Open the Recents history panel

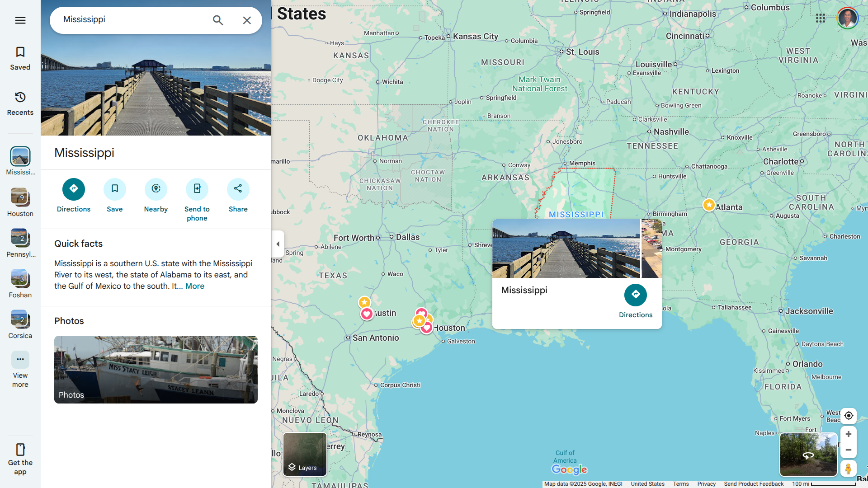(x=20, y=103)
